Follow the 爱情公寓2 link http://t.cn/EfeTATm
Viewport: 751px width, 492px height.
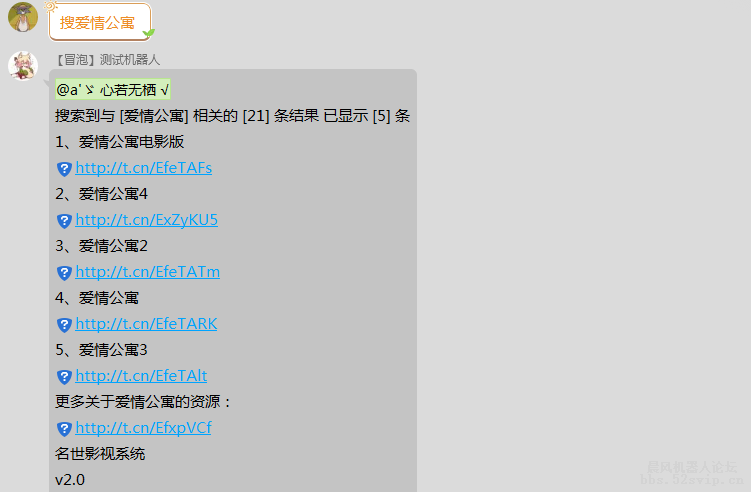148,272
